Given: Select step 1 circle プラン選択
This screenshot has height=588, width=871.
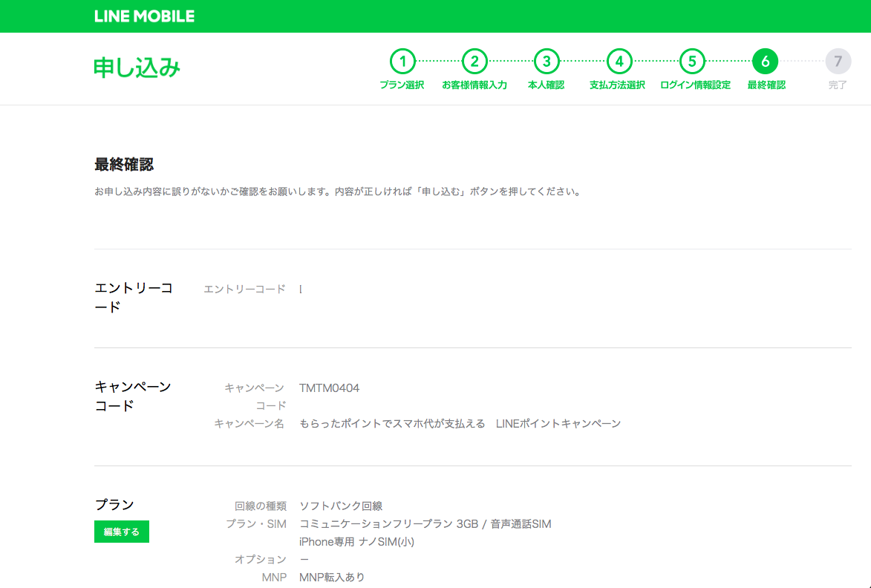Looking at the screenshot, I should (x=402, y=62).
